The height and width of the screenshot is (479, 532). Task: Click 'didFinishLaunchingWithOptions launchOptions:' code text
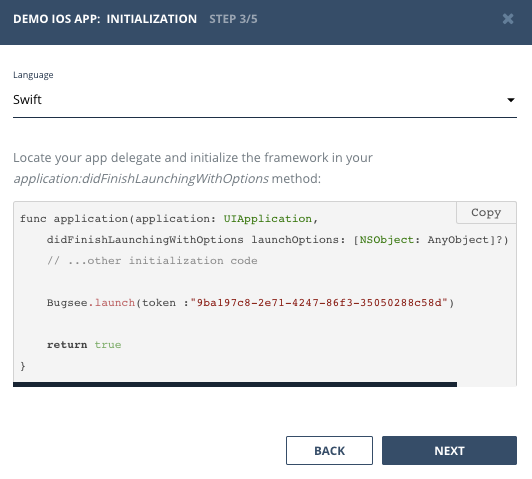point(196,240)
